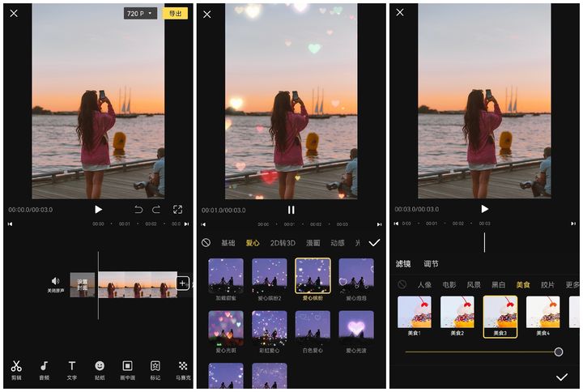
Task: Adjust the filter intensity slider handle
Action: coord(559,352)
